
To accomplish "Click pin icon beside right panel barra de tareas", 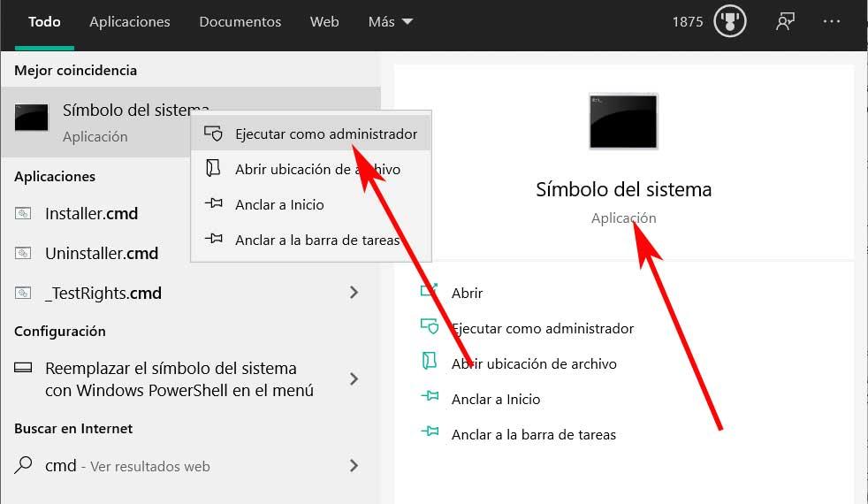I will pyautogui.click(x=430, y=431).
